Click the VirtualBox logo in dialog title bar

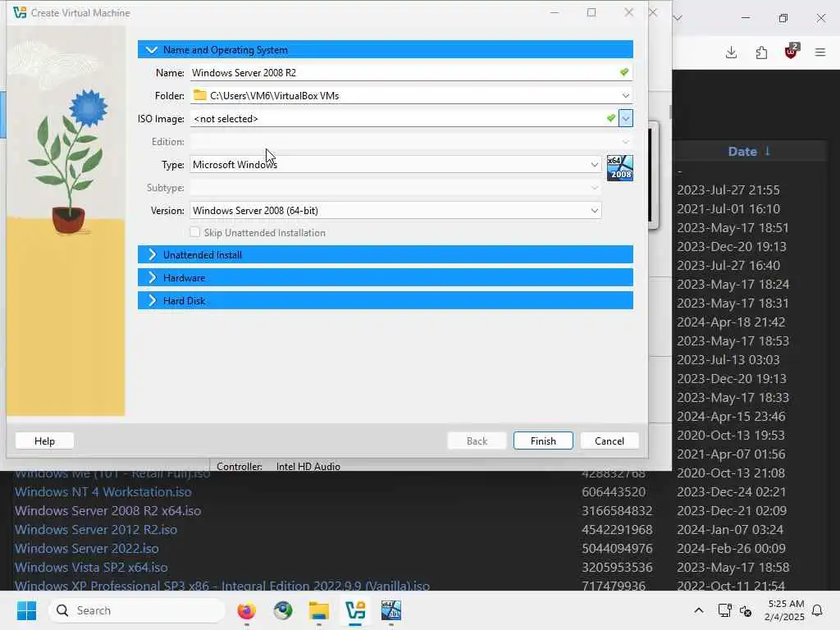(20, 12)
